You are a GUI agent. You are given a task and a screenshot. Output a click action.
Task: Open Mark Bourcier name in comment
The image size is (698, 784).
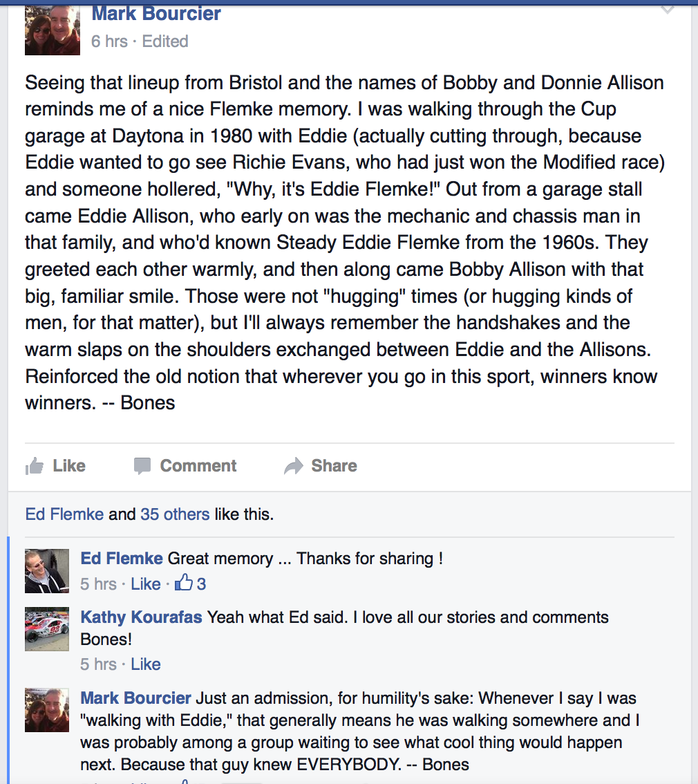pyautogui.click(x=136, y=698)
